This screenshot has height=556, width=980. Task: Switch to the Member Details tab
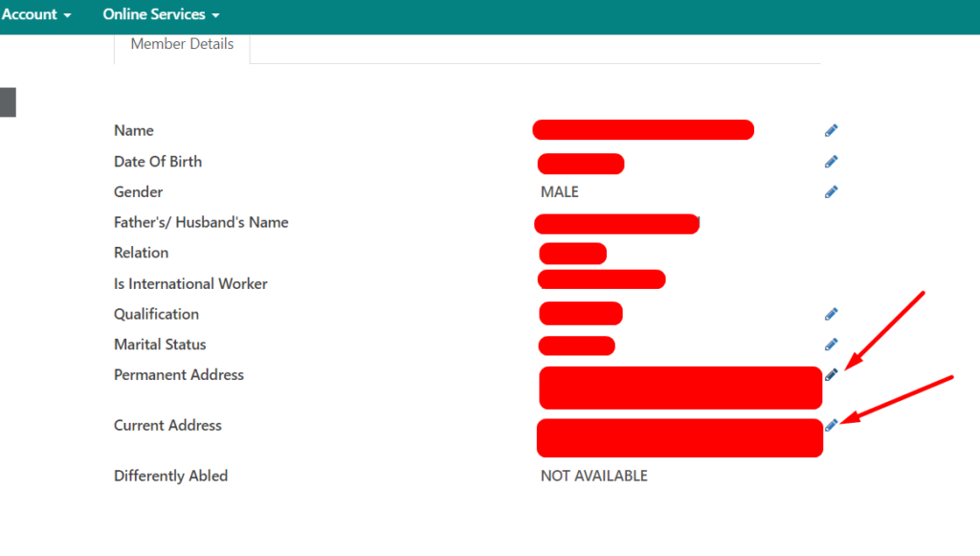tap(182, 43)
